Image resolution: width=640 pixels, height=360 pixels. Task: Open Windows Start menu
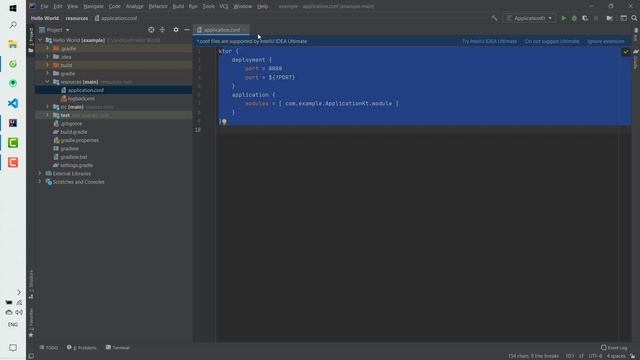tap(13, 8)
